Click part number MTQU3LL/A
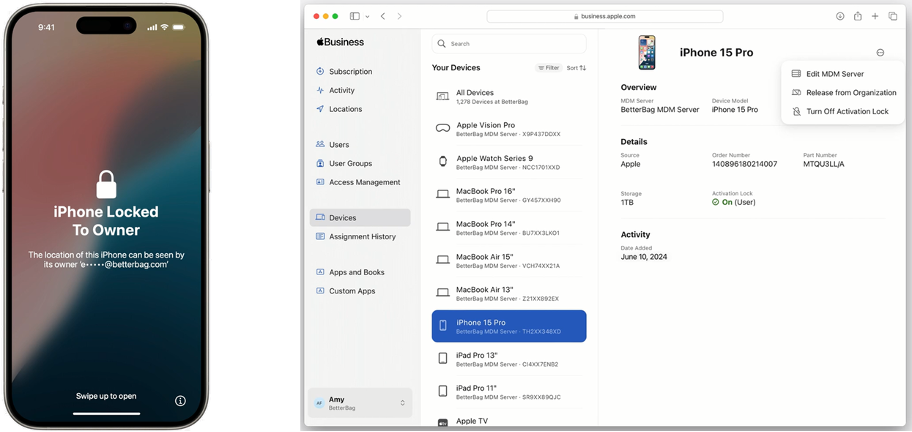The image size is (912, 432). pyautogui.click(x=824, y=164)
